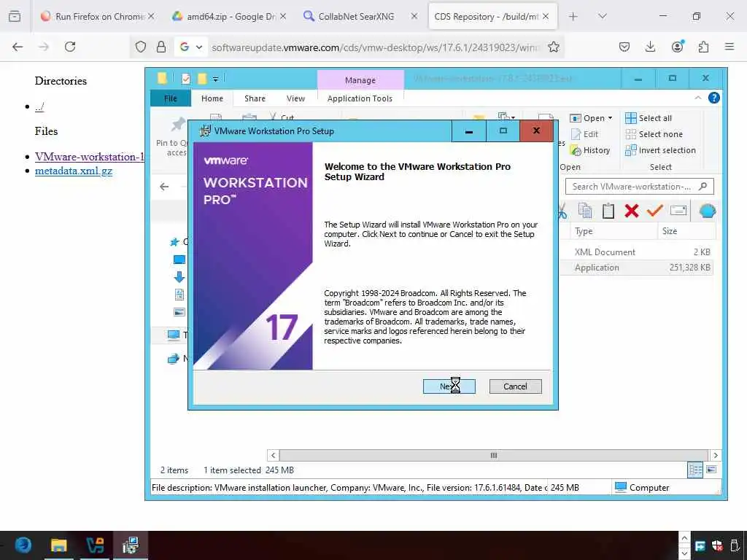Screen dimensions: 747x560
Task: Open Explorer help question mark icon
Action: [x=713, y=98]
